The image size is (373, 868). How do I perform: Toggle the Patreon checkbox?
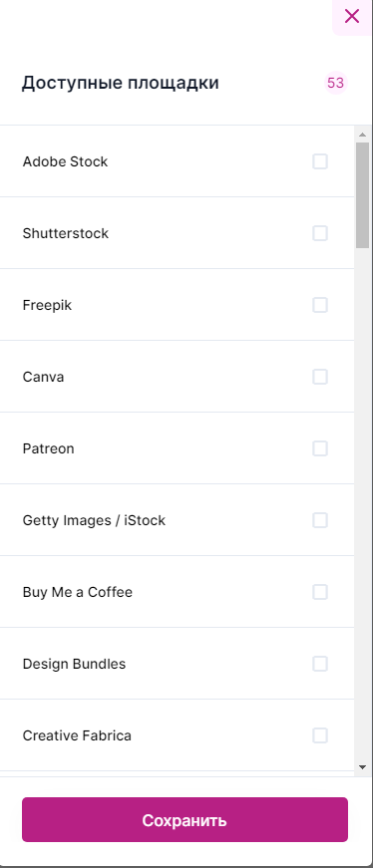320,448
